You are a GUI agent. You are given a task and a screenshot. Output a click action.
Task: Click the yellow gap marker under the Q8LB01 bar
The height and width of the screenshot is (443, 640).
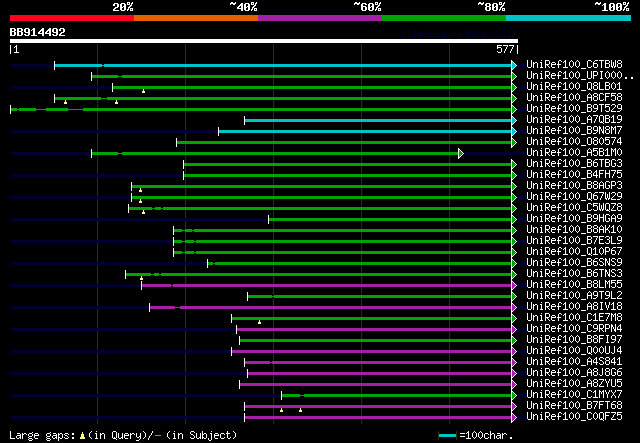tap(143, 91)
